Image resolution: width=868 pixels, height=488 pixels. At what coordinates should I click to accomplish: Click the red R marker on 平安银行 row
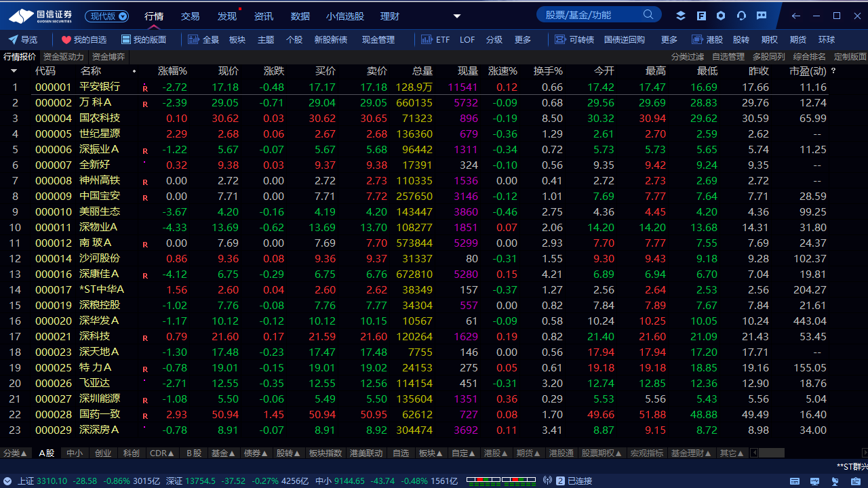coord(145,88)
